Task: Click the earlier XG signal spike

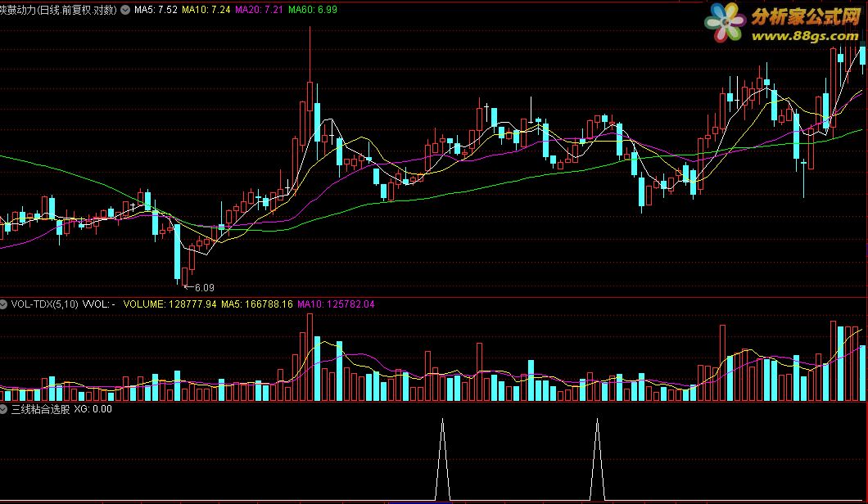Action: 442,459
